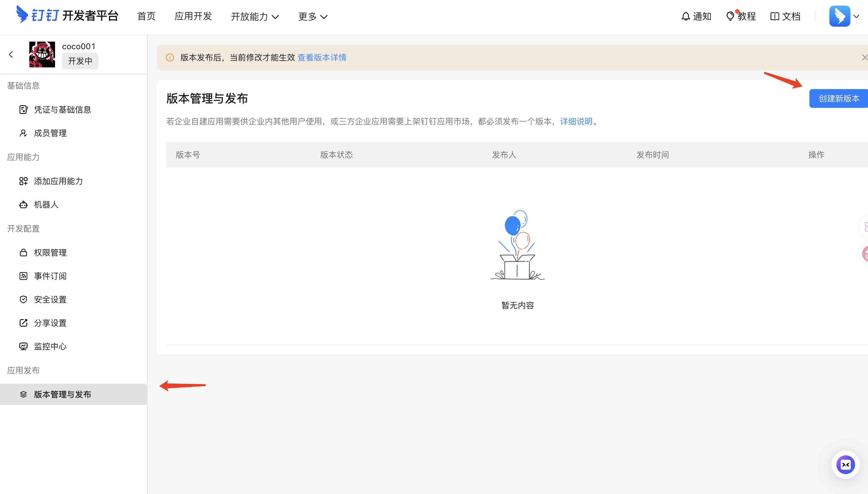The image size is (868, 494).
Task: Open the floating chat assistant icon
Action: 846,464
